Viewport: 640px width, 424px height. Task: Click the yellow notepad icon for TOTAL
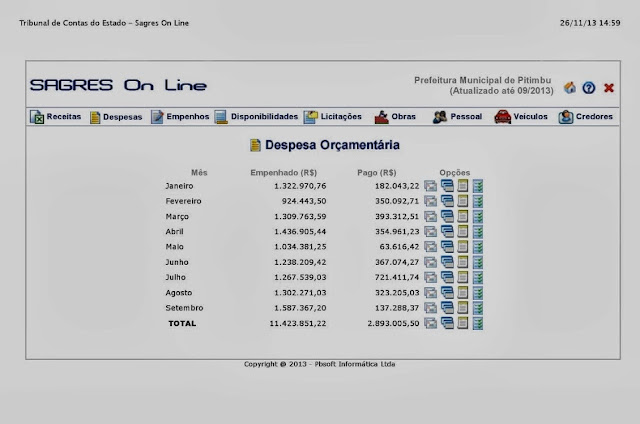pos(462,324)
